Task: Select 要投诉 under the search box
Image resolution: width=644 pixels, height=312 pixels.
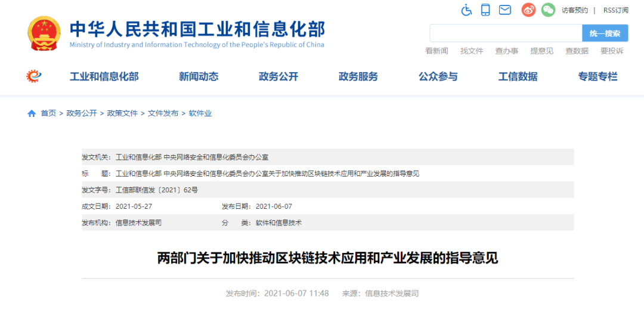Action: [612, 51]
